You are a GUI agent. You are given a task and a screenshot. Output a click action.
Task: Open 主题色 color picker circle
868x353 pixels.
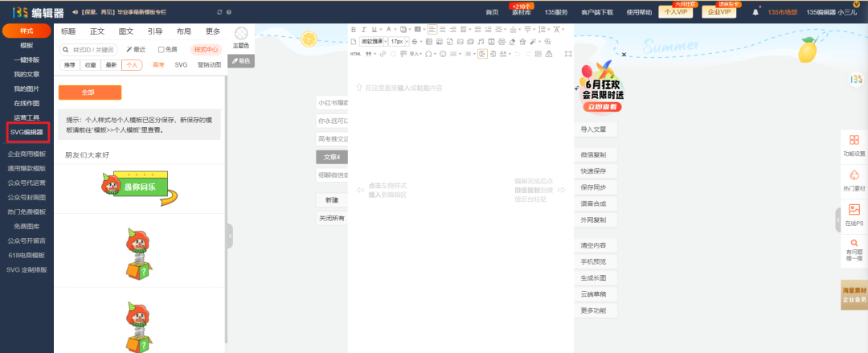(241, 33)
